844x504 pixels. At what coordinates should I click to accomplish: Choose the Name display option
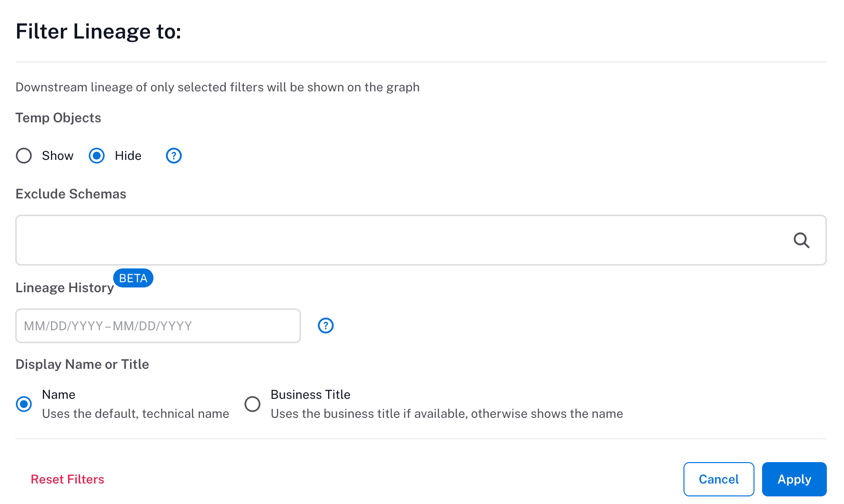[x=24, y=404]
